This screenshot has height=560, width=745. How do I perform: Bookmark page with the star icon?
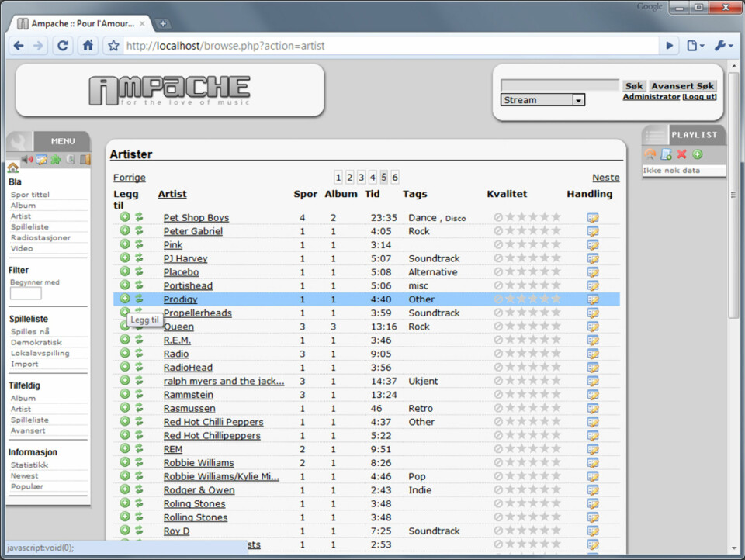[113, 46]
